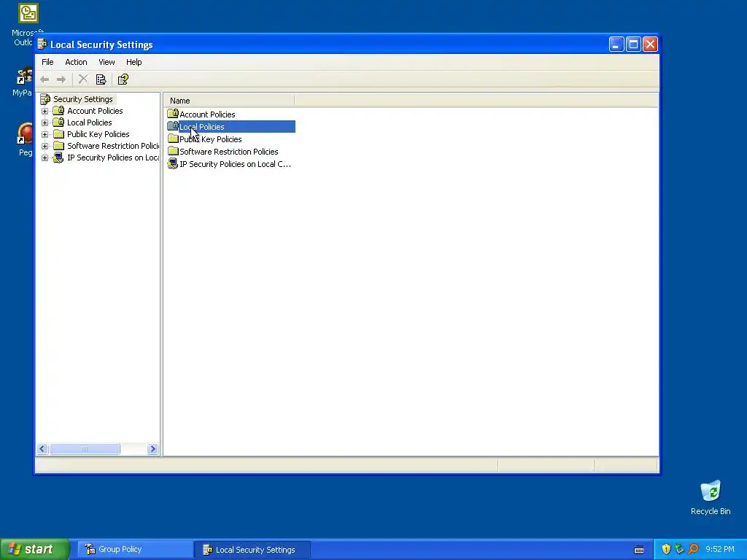Click Account Policies folder icon in list
This screenshot has width=747, height=560.
(173, 114)
